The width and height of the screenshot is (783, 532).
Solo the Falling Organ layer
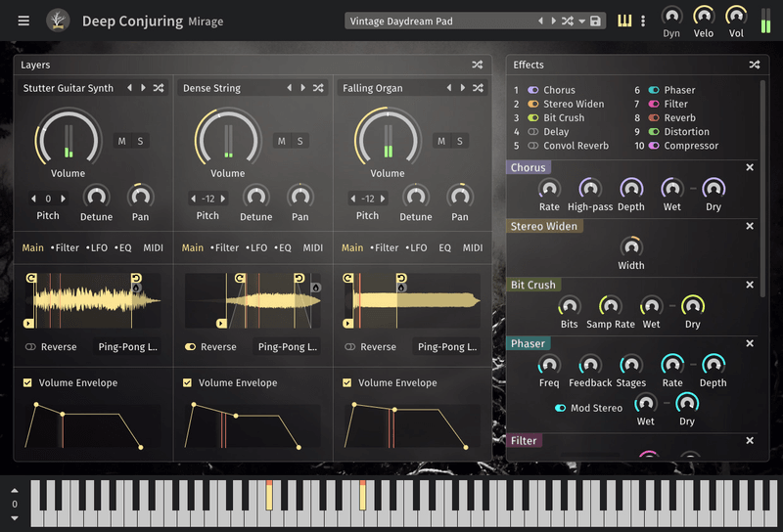point(459,141)
